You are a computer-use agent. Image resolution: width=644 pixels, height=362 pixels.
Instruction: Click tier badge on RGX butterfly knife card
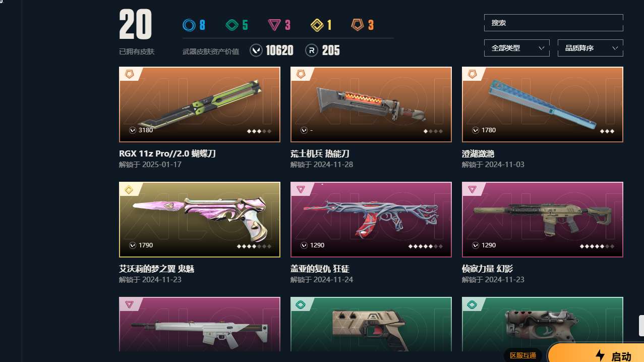coord(130,74)
